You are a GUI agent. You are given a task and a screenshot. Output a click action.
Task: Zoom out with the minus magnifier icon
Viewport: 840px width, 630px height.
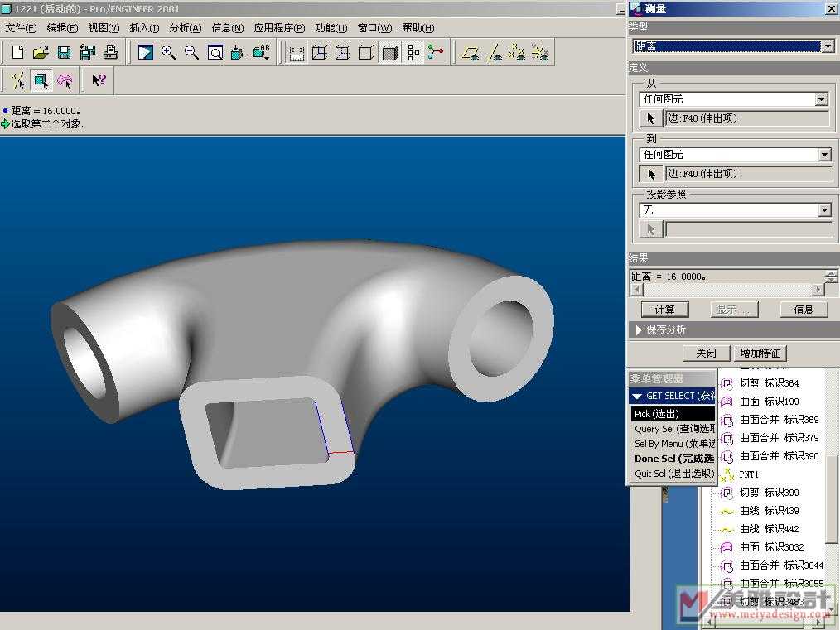coord(192,52)
